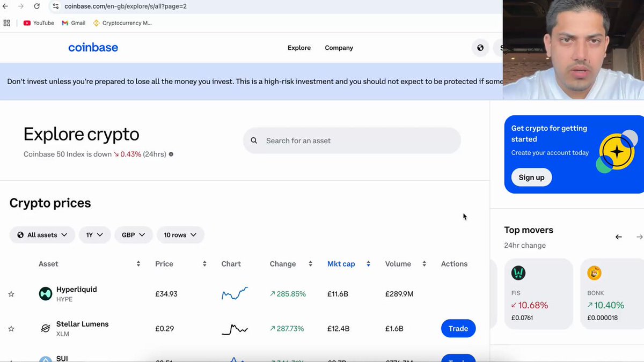Open the Company menu
The image size is (644, 362).
pos(339,48)
